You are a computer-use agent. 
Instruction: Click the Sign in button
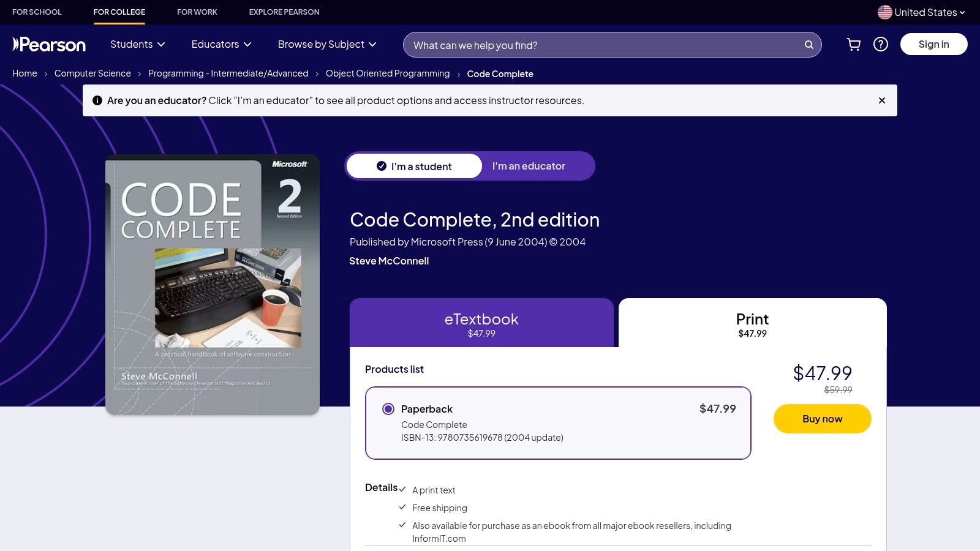coord(934,44)
